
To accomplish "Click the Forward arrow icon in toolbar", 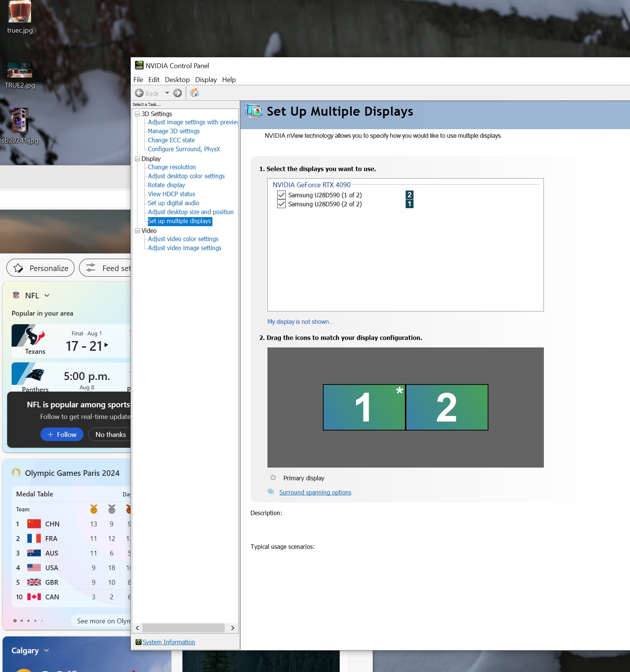I will (x=178, y=93).
